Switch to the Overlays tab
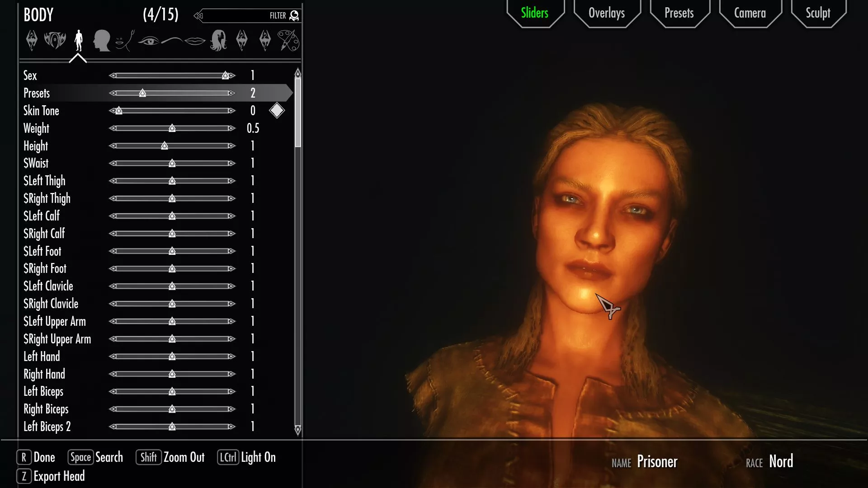 pos(607,13)
